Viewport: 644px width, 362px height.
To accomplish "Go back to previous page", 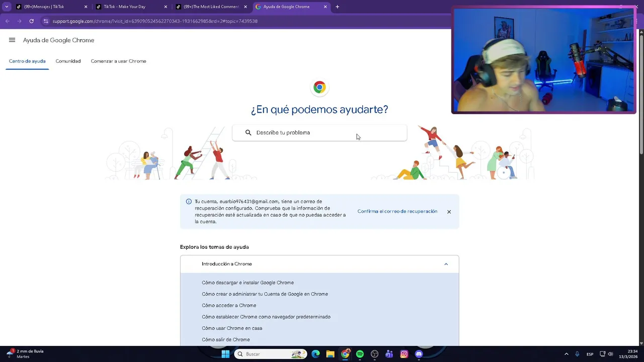I will click(x=8, y=21).
